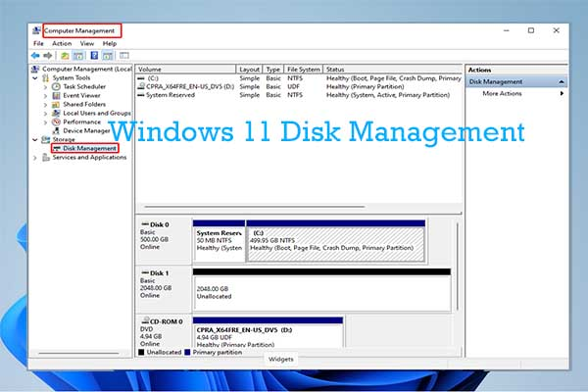Viewport: 588px width, 392px height.
Task: Sort by the File System column header
Action: [305, 70]
